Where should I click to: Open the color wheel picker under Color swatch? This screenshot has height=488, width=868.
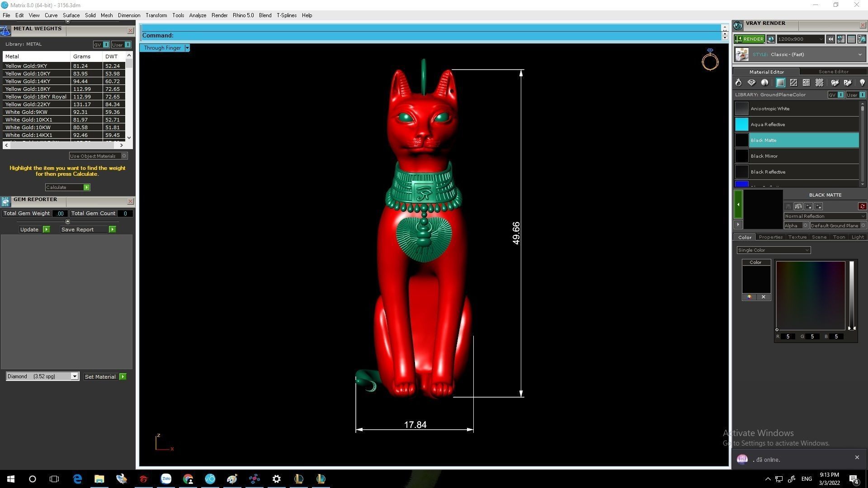[749, 297]
